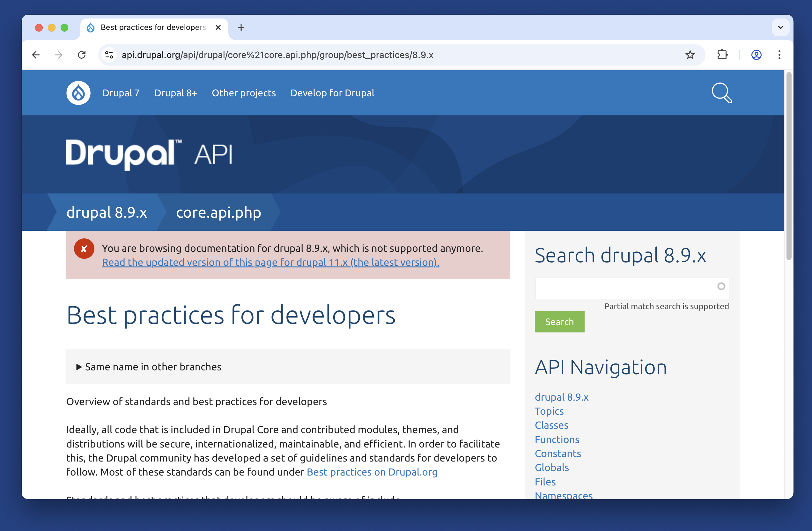Open Constants in API Navigation
This screenshot has width=812, height=531.
(x=558, y=453)
